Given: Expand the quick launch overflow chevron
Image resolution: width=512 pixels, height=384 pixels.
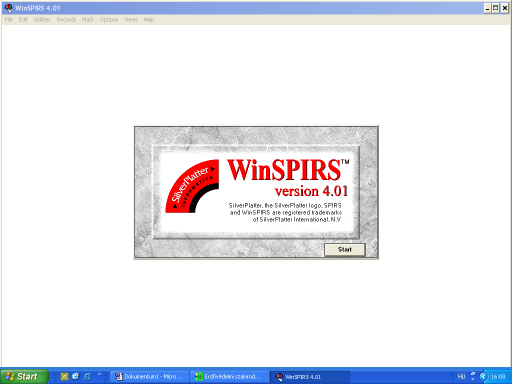Looking at the screenshot, I should point(99,375).
